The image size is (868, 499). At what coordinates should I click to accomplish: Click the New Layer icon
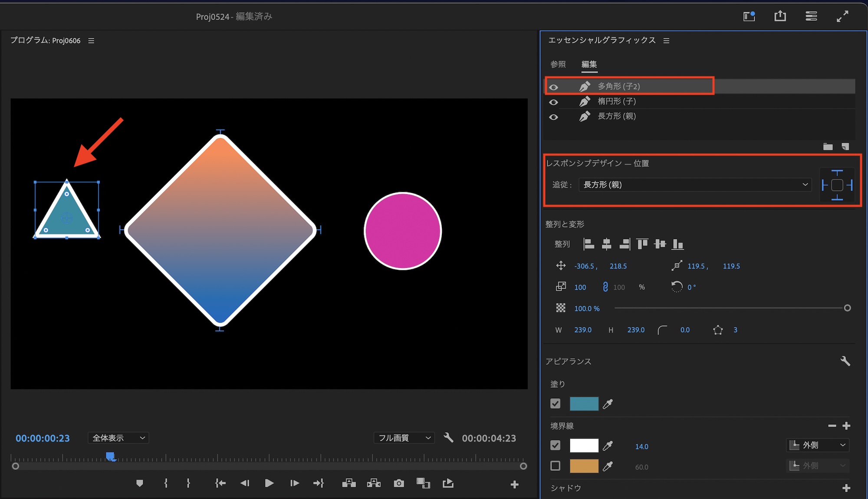click(845, 146)
